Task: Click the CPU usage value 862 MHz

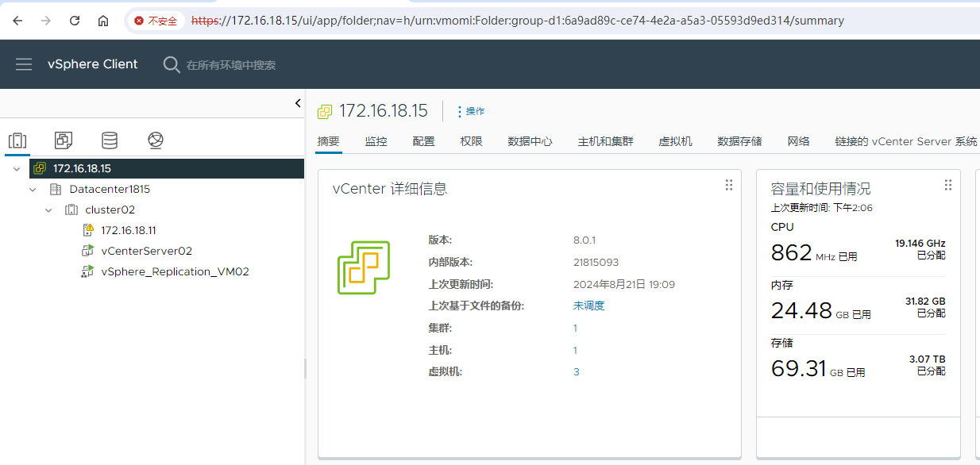Action: (814, 253)
